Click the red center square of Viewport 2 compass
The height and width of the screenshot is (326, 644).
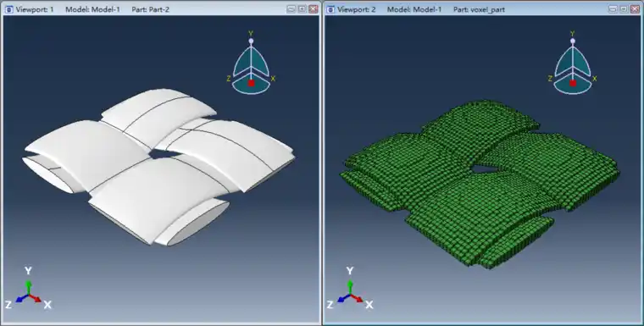click(573, 83)
